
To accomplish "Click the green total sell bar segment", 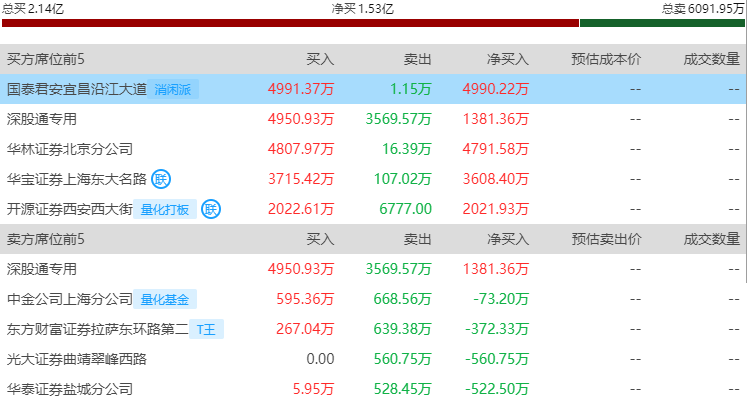I will [x=662, y=23].
